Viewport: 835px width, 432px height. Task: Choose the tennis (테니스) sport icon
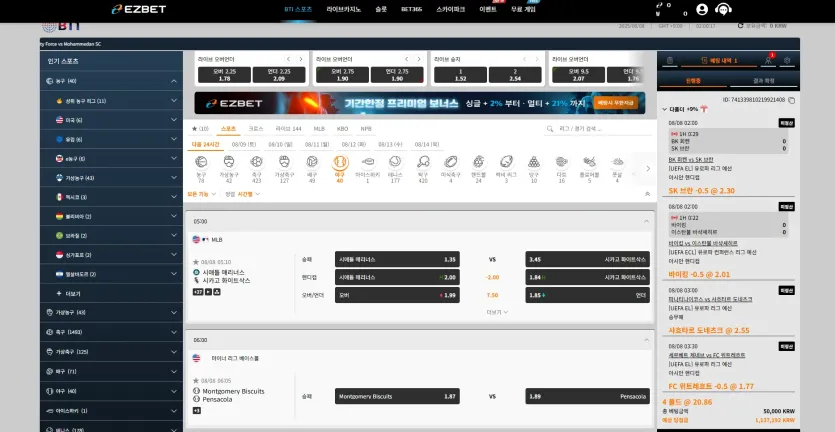coord(395,162)
